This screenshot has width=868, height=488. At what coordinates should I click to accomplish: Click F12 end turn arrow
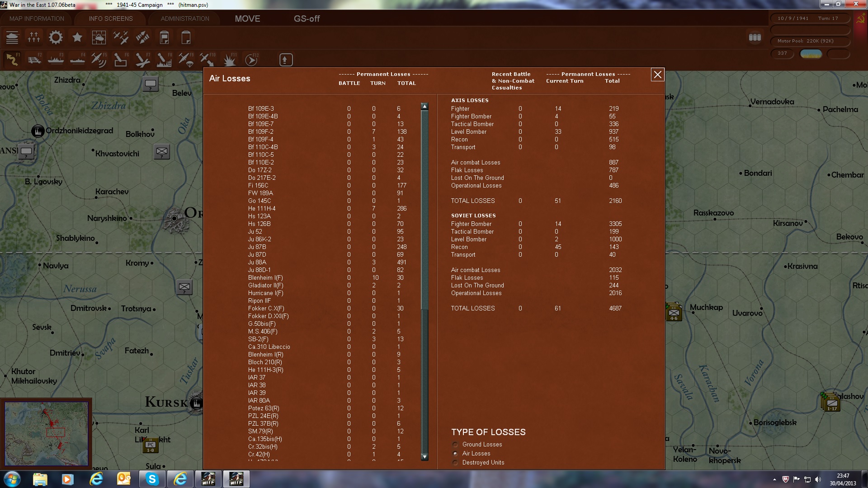(x=251, y=60)
